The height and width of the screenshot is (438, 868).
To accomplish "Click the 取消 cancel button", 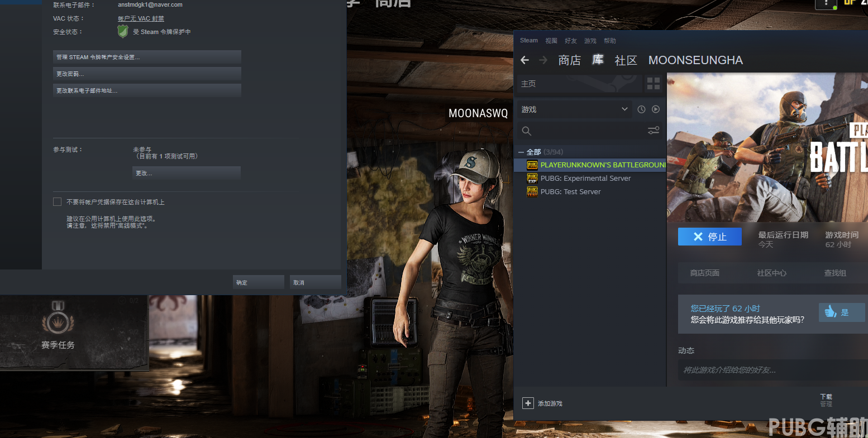I will tap(316, 282).
